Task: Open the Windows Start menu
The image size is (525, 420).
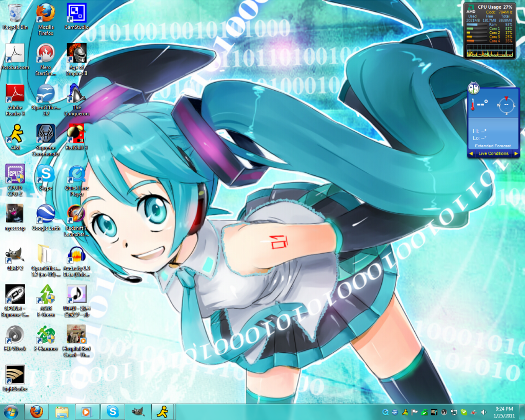Action: 11,412
